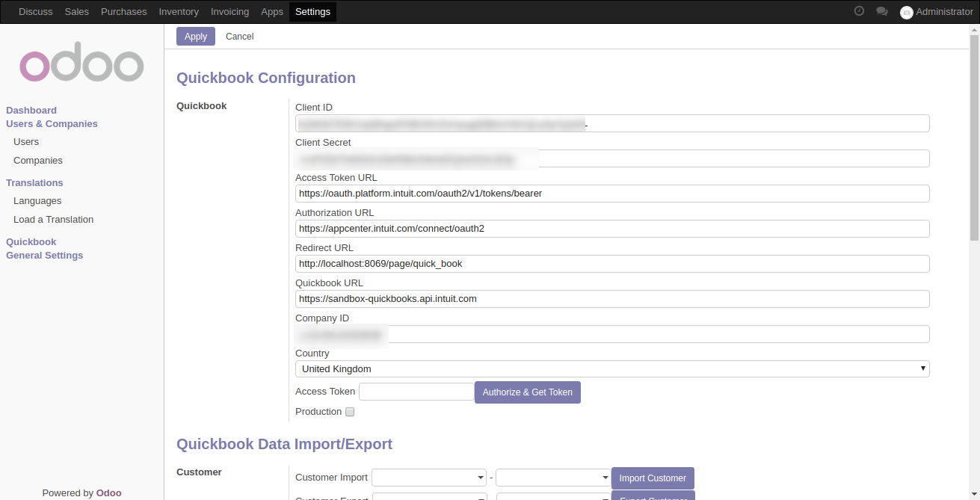Viewport: 980px width, 500px height.
Task: Click Authorize & Get Token button
Action: tap(528, 392)
